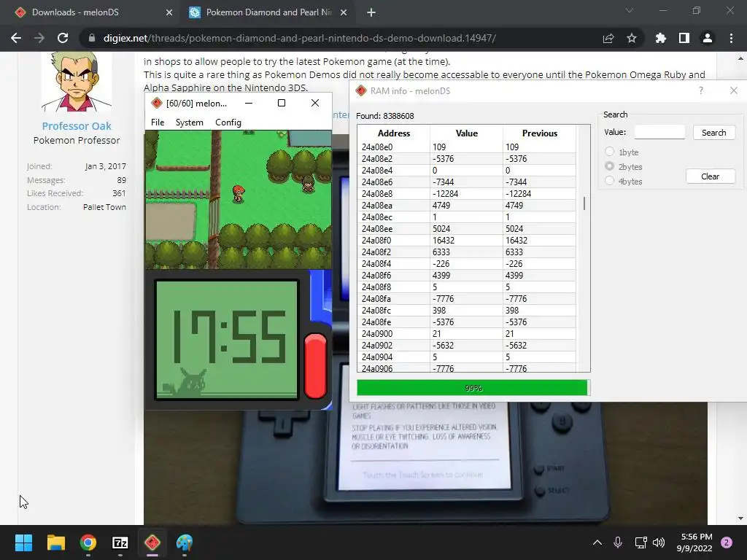
Task: Select the 2bytes radio option
Action: pos(609,166)
